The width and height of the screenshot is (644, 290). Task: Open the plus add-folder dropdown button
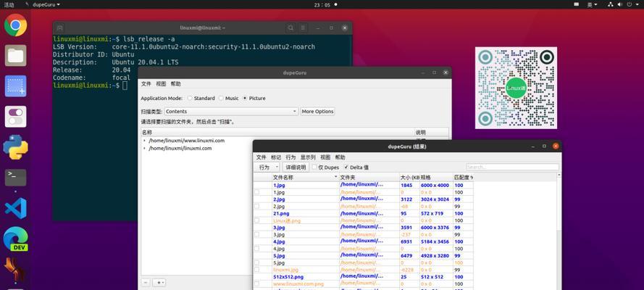tap(159, 283)
